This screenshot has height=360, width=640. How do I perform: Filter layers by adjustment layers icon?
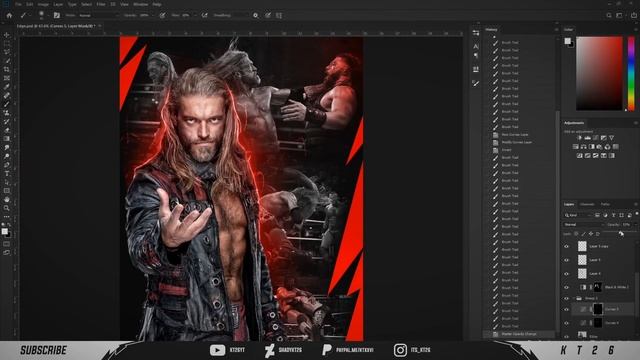point(605,215)
